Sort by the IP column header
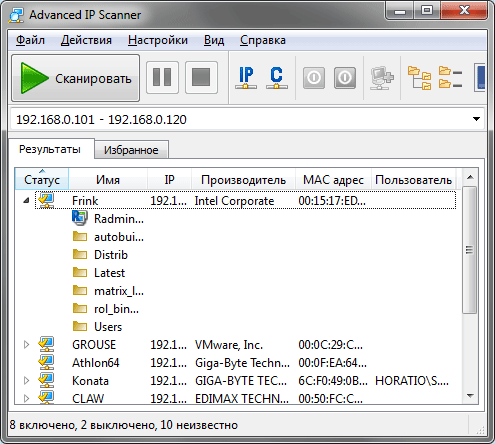The image size is (495, 444). click(x=169, y=179)
